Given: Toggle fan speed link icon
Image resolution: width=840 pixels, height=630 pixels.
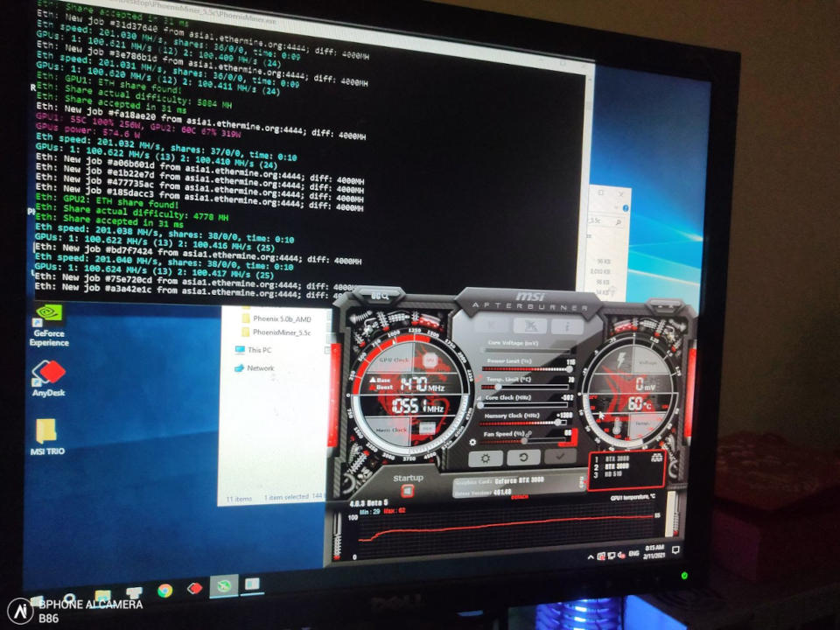Looking at the screenshot, I should pyautogui.click(x=529, y=433).
